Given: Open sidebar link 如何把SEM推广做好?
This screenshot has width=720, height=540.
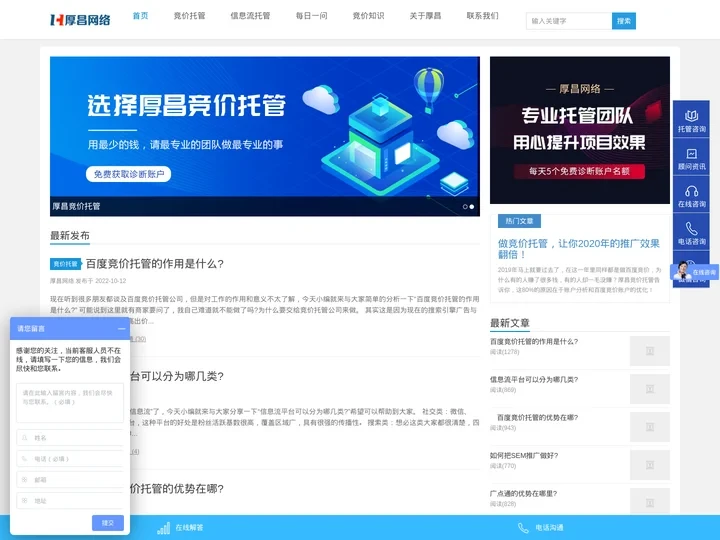Looking at the screenshot, I should (x=524, y=456).
